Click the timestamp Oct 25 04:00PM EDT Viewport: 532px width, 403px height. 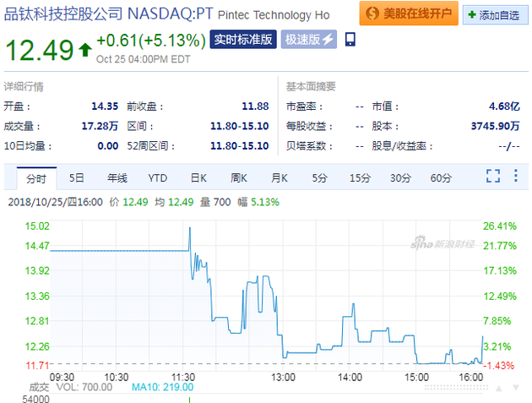click(143, 59)
